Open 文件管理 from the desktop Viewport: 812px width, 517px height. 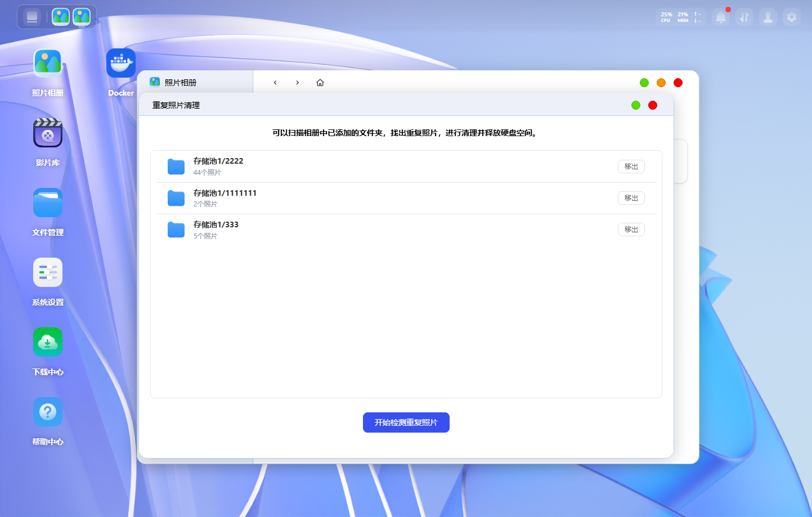pyautogui.click(x=48, y=203)
